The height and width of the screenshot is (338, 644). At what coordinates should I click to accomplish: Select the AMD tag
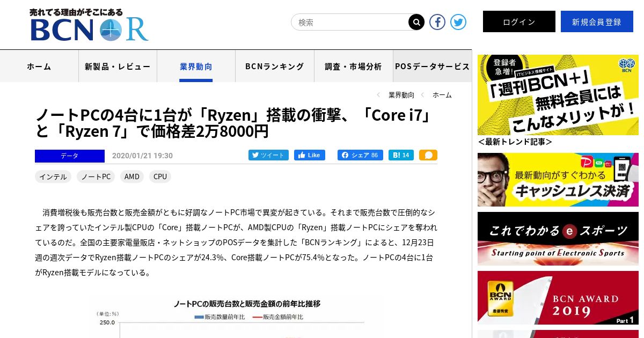coord(132,177)
